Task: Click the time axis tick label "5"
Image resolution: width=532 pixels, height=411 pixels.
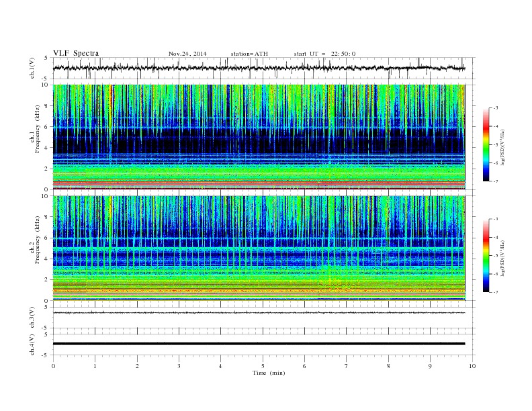Action: pos(263,366)
